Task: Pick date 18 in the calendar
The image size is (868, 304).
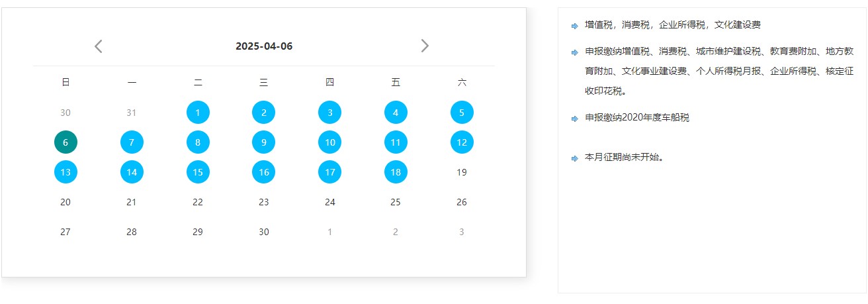Action: 396,172
